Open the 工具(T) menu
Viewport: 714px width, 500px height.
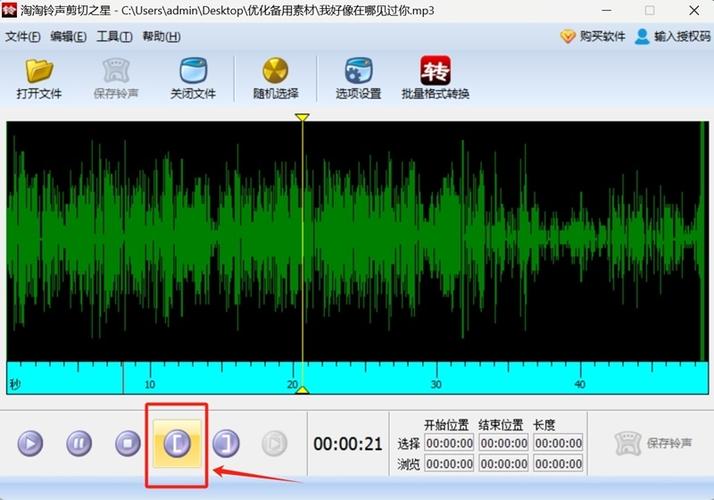[x=114, y=36]
